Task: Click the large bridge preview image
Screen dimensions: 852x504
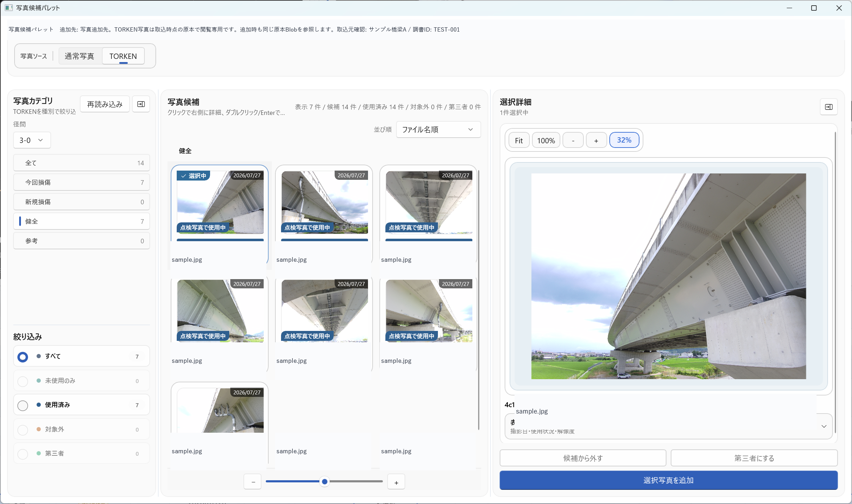Action: pos(669,276)
